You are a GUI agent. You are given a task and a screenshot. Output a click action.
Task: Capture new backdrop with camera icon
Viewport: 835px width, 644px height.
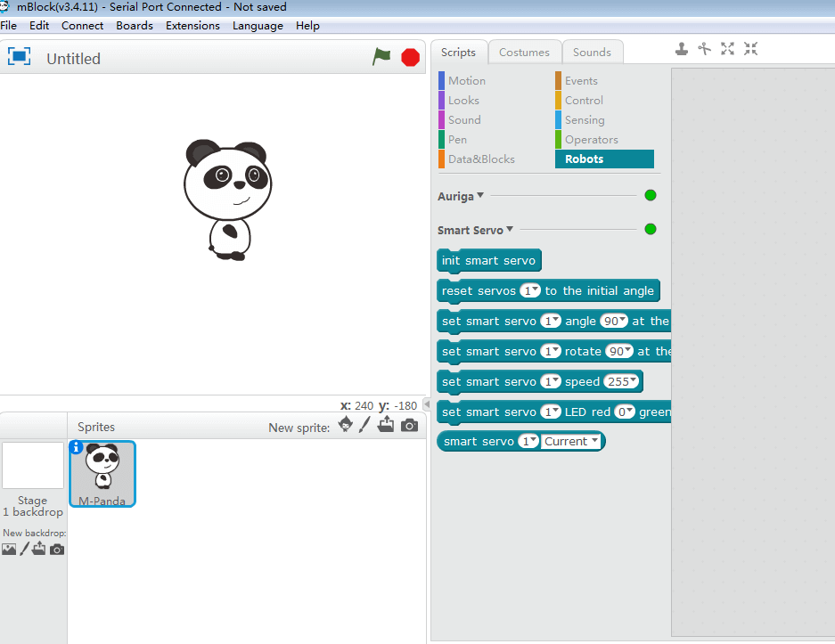tap(57, 550)
